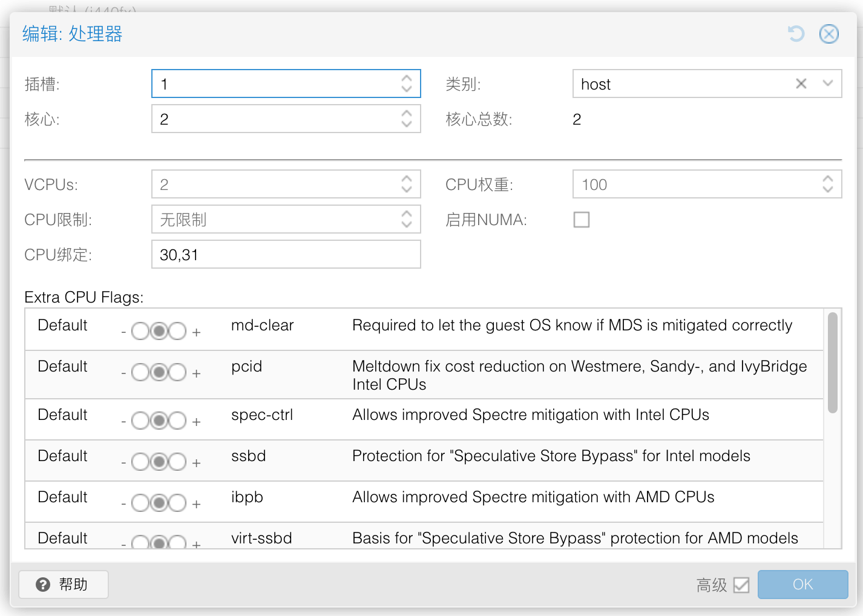Turn on the ssbd flag radio
The image size is (863, 616).
pos(177,462)
